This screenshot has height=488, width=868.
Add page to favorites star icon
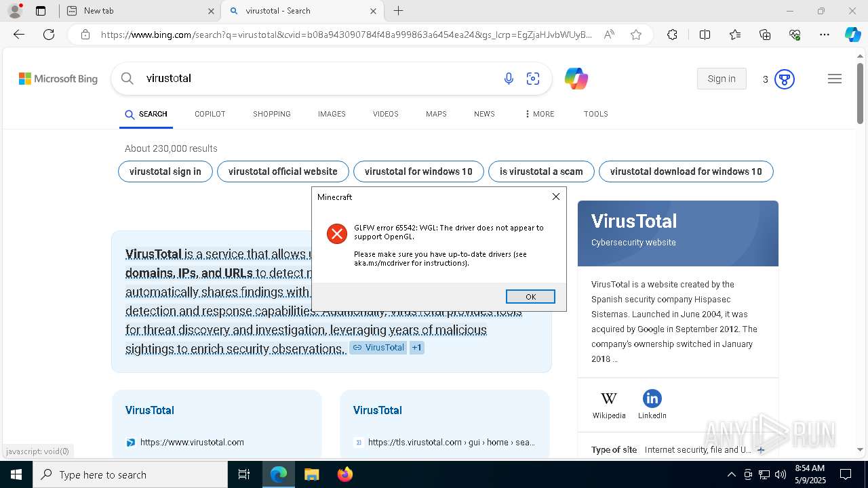[636, 35]
